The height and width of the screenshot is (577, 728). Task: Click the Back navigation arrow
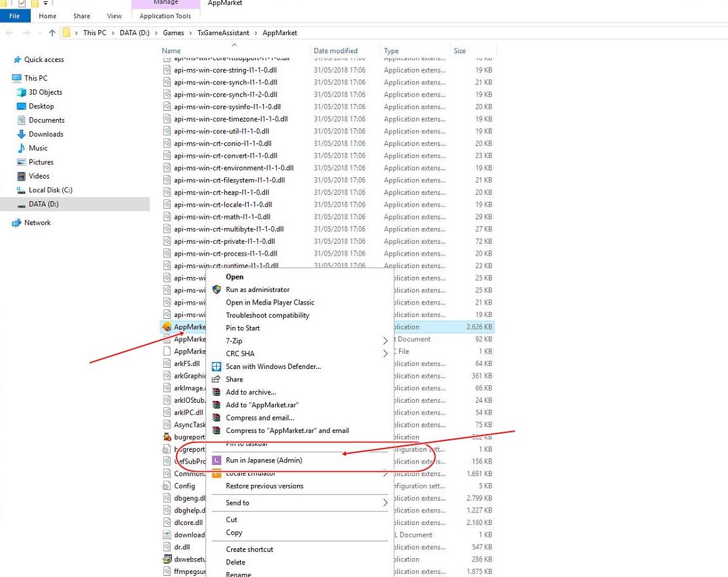[x=10, y=33]
